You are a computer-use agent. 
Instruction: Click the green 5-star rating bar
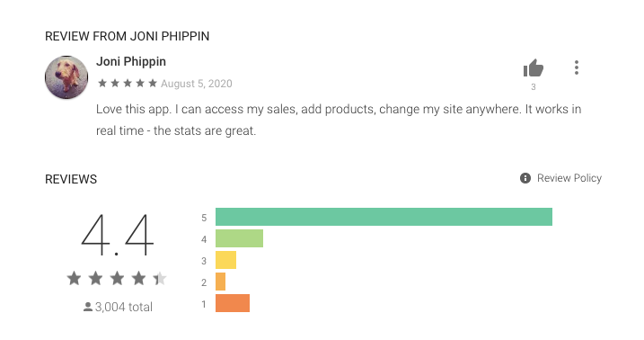[x=384, y=217]
